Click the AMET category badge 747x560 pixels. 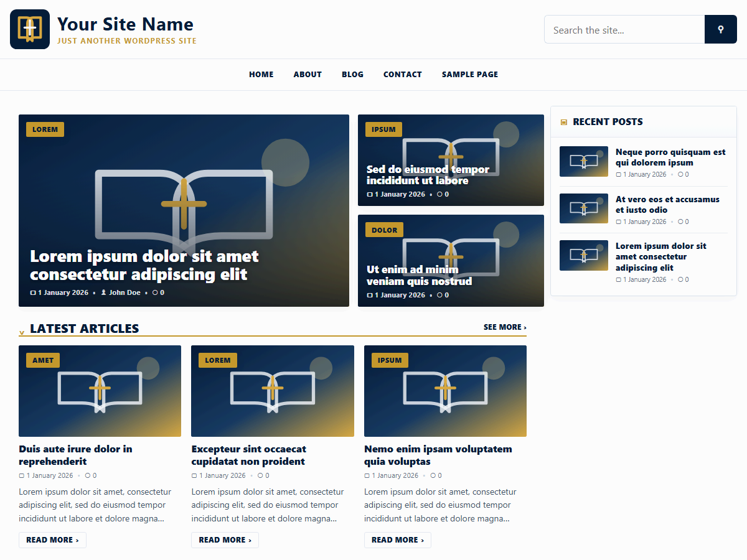(43, 360)
